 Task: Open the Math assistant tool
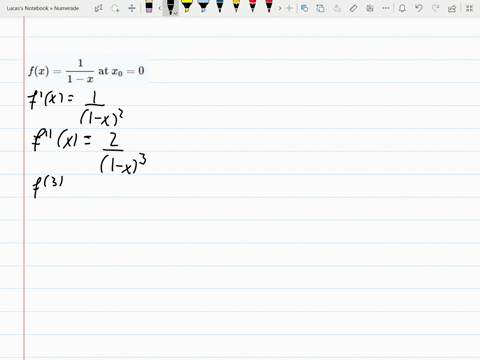tap(370, 8)
